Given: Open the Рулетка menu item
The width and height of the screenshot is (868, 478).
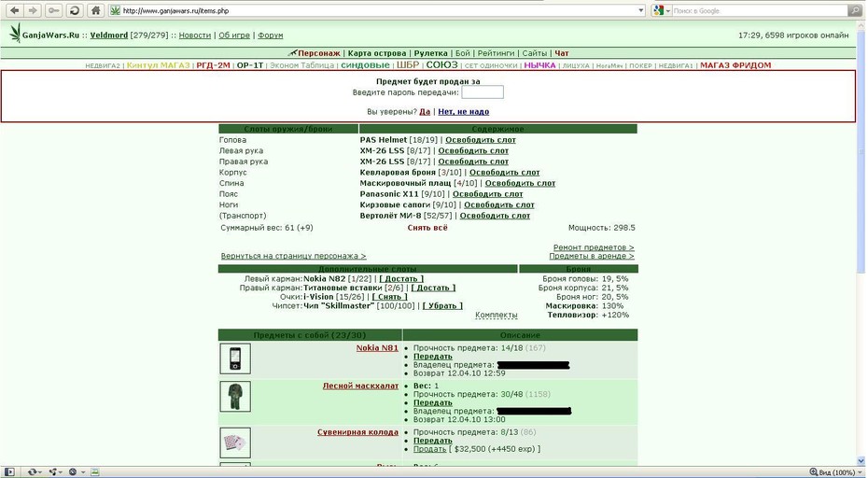Looking at the screenshot, I should 430,53.
